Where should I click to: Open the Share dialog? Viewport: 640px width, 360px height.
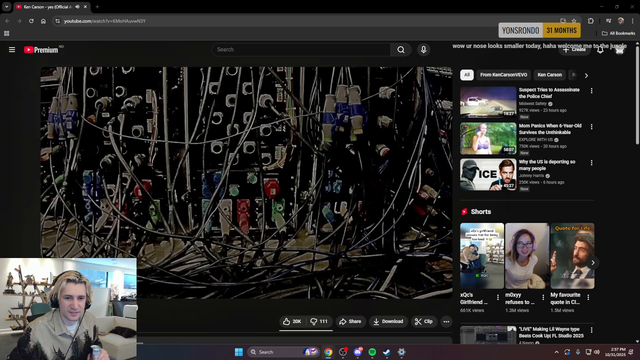[x=351, y=322]
